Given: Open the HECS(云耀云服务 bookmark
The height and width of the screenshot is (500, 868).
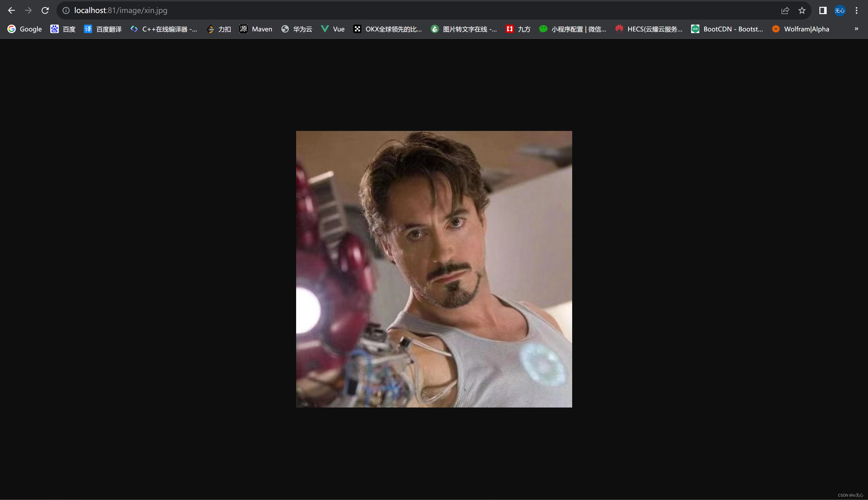Looking at the screenshot, I should [x=649, y=29].
